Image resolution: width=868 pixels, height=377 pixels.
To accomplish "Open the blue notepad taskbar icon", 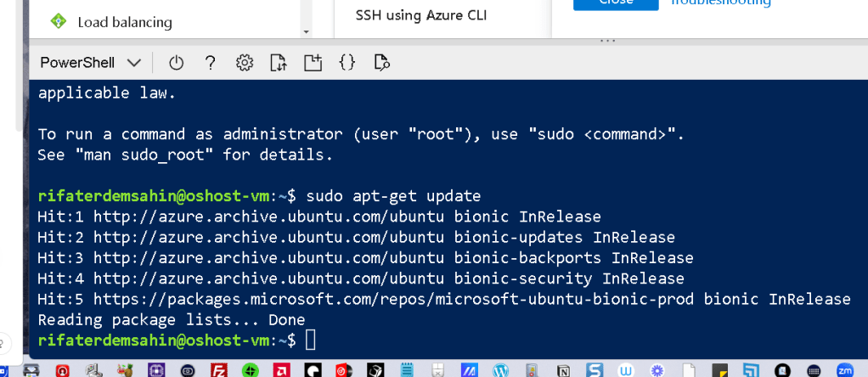I will click(x=407, y=370).
